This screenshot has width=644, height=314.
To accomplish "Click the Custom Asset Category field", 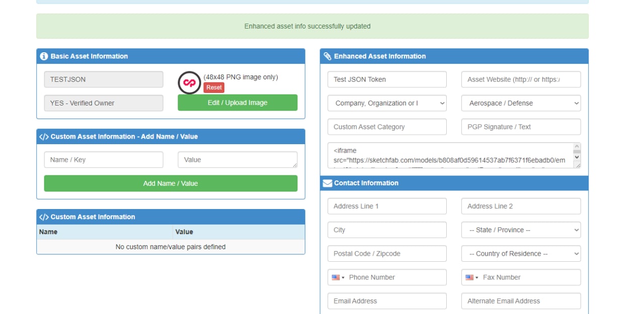I will (x=387, y=127).
